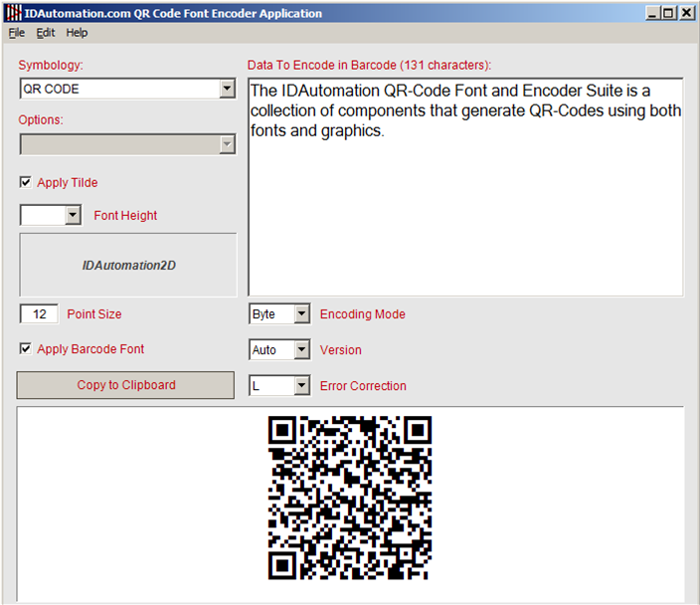Click the 'Point Size' label
This screenshot has height=605, width=700.
click(94, 314)
